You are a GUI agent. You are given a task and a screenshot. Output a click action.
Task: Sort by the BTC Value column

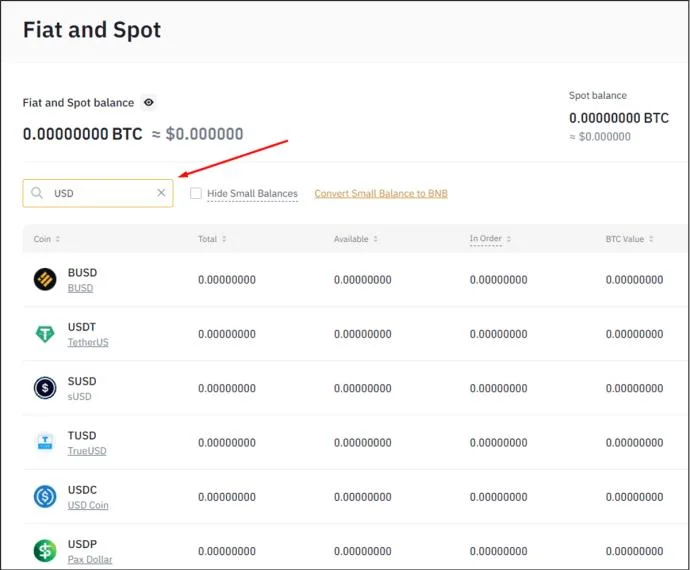pyautogui.click(x=629, y=239)
